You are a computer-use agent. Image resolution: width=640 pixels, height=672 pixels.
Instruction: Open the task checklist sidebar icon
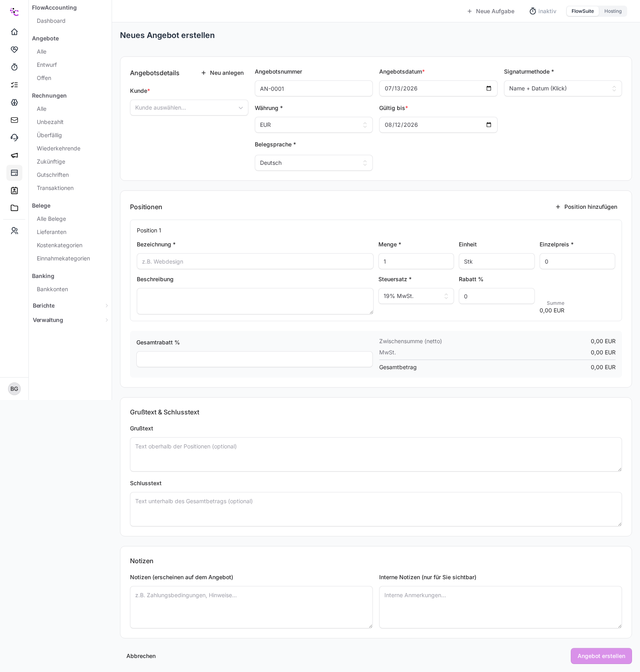pyautogui.click(x=14, y=85)
